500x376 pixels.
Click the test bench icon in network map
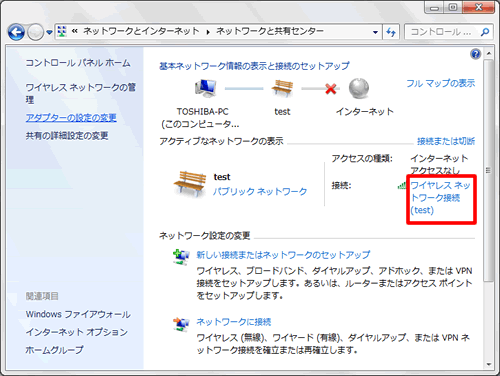coord(282,88)
